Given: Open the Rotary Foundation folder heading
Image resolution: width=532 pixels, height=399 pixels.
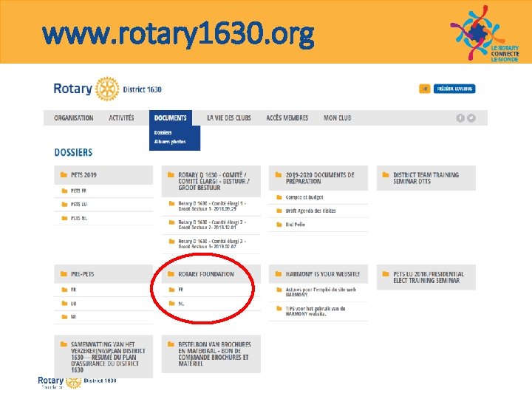Looking at the screenshot, I should click(211, 274).
